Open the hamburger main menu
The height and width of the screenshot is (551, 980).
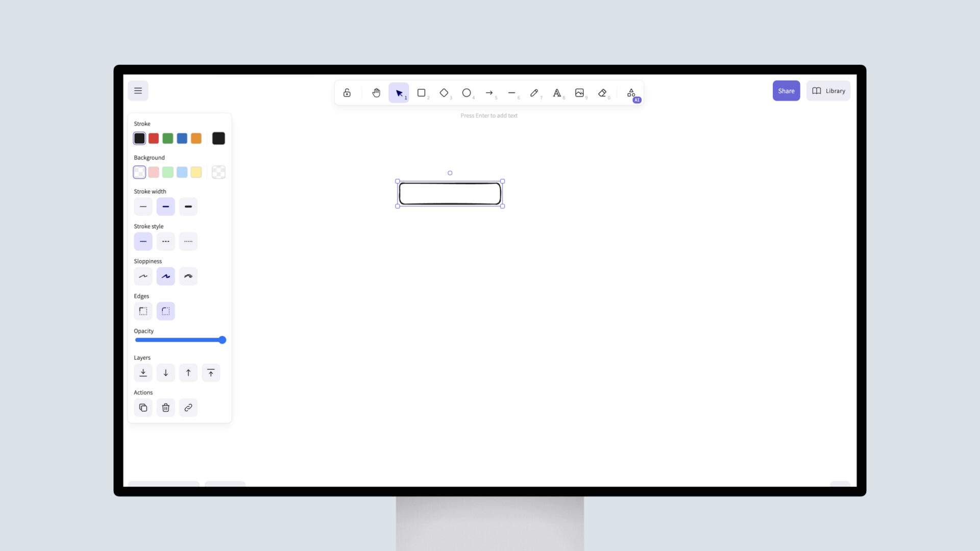click(x=138, y=91)
